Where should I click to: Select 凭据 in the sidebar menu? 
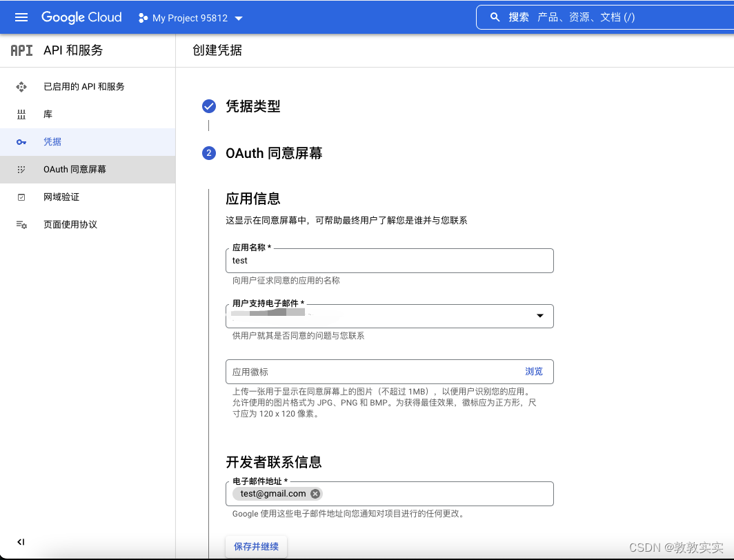(52, 142)
